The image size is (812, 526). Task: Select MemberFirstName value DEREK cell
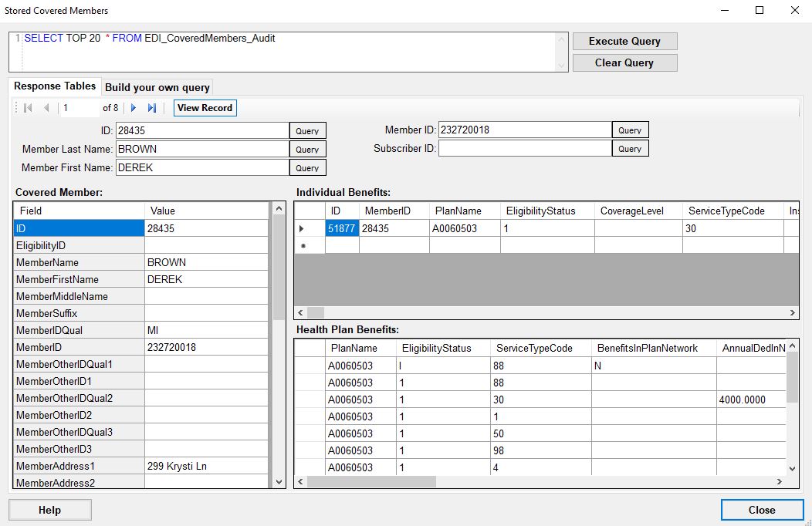pyautogui.click(x=206, y=279)
